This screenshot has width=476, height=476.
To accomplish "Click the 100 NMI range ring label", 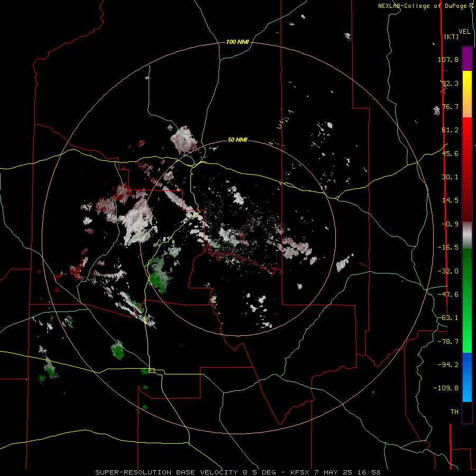I will coord(237,42).
